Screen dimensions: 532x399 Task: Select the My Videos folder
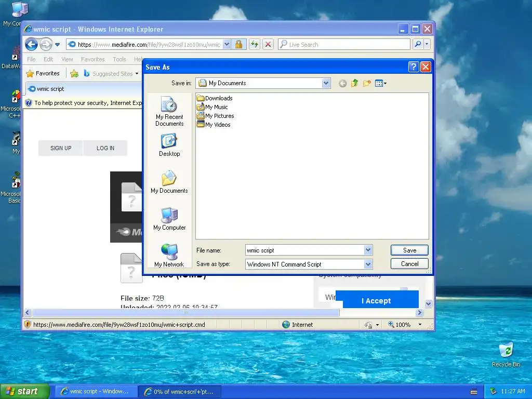click(214, 125)
